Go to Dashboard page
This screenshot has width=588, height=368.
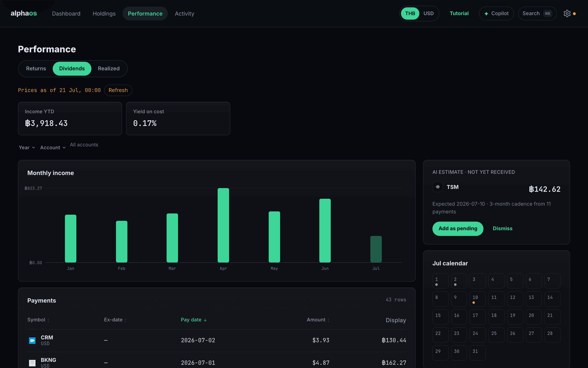tap(66, 14)
